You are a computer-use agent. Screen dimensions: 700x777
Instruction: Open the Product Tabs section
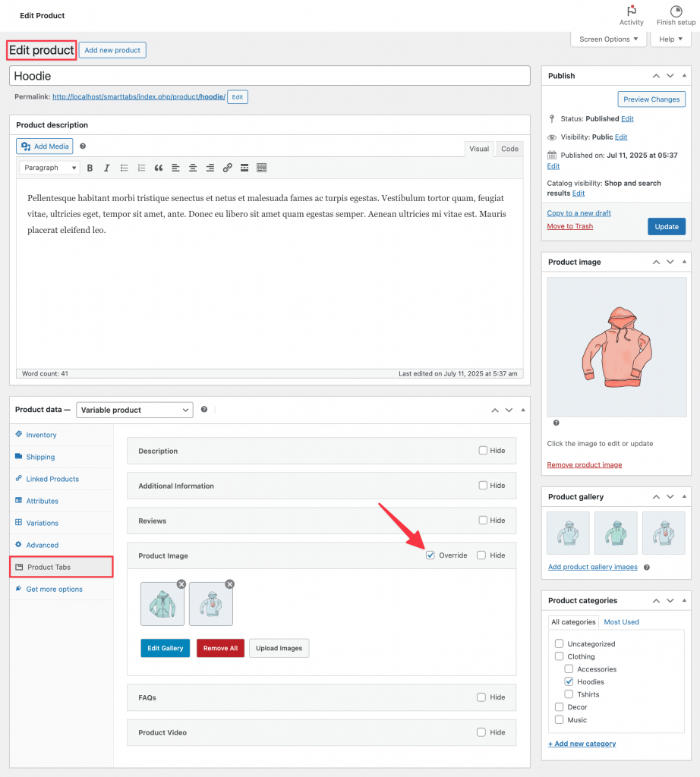click(61, 567)
